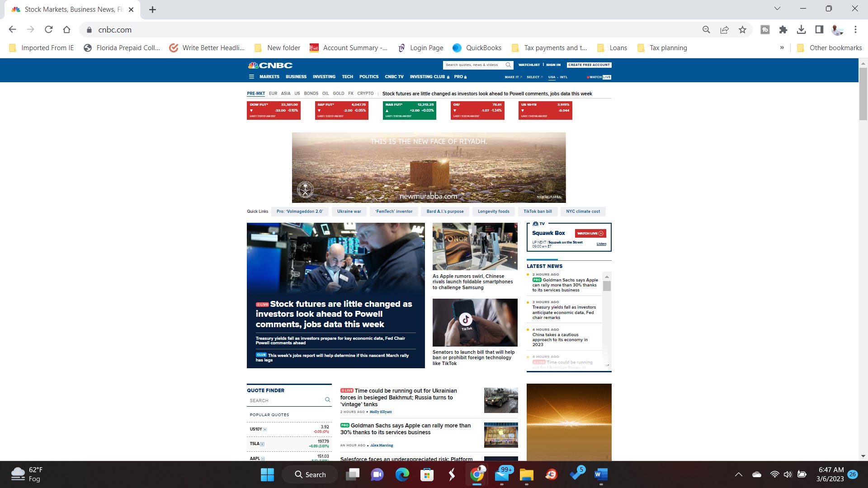Click the Quote Finder search icon

(327, 400)
